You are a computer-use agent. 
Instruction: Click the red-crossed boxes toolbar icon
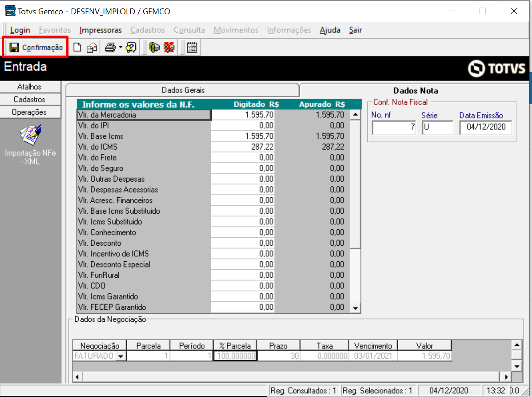point(169,48)
